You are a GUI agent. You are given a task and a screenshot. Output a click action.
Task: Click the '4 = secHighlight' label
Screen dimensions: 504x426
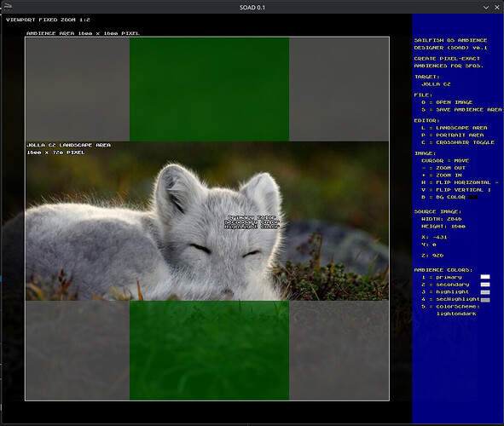click(x=450, y=299)
